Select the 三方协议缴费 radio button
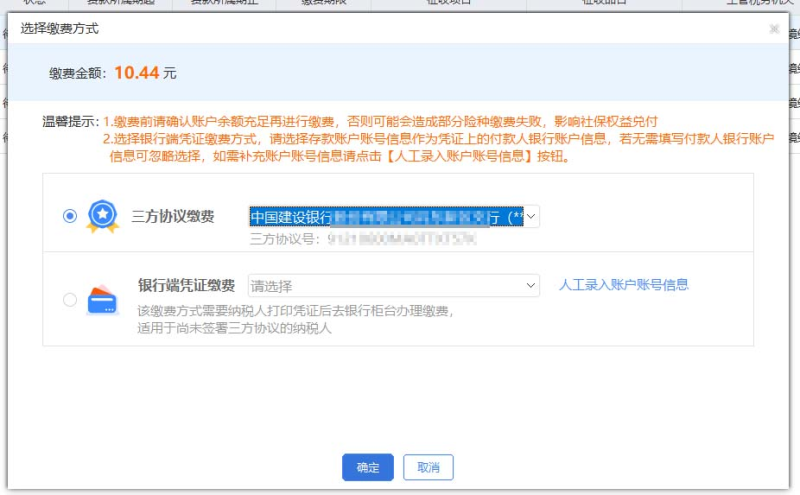The height and width of the screenshot is (495, 800). click(69, 216)
